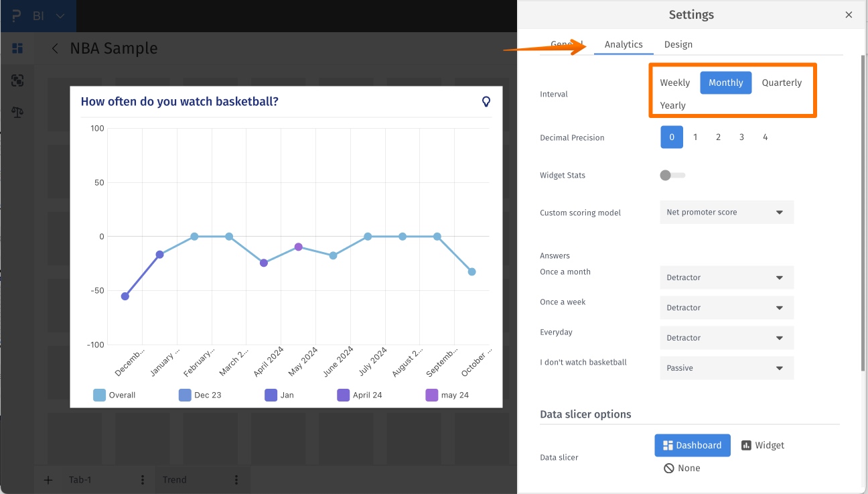Click the lightbulb insights icon on chart

tap(486, 101)
